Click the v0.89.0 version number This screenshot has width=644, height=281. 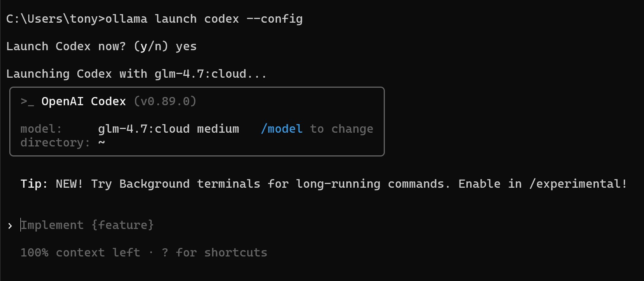(x=165, y=101)
